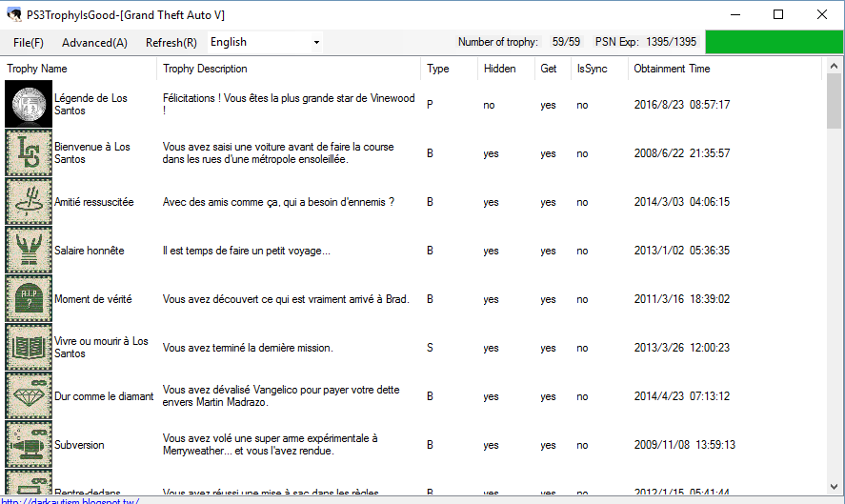Open the English language dropdown
845x504 pixels.
pos(265,42)
